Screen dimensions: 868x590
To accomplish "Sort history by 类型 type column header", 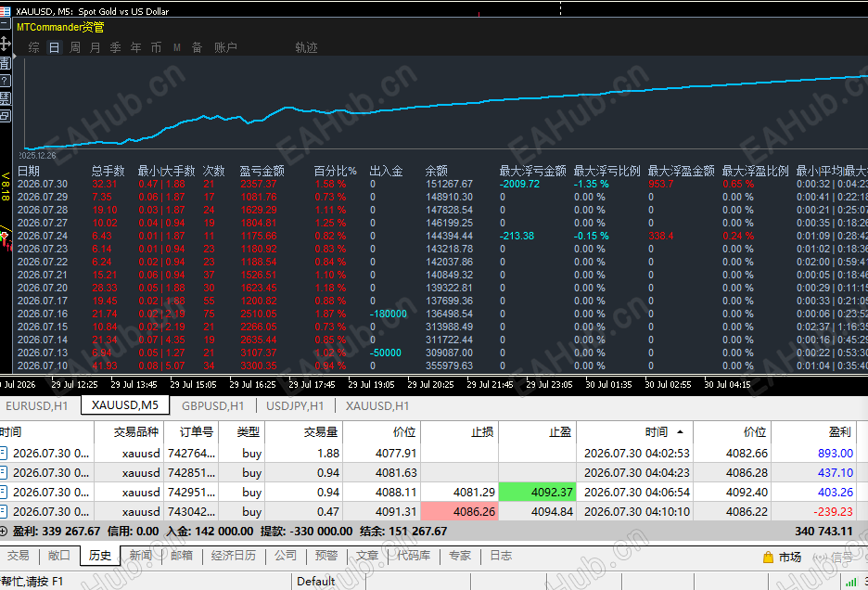I will click(242, 432).
